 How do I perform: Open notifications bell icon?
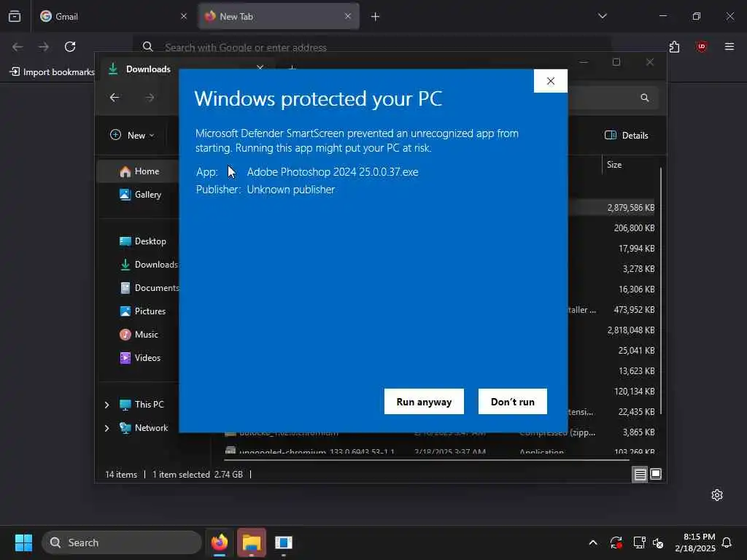(727, 542)
